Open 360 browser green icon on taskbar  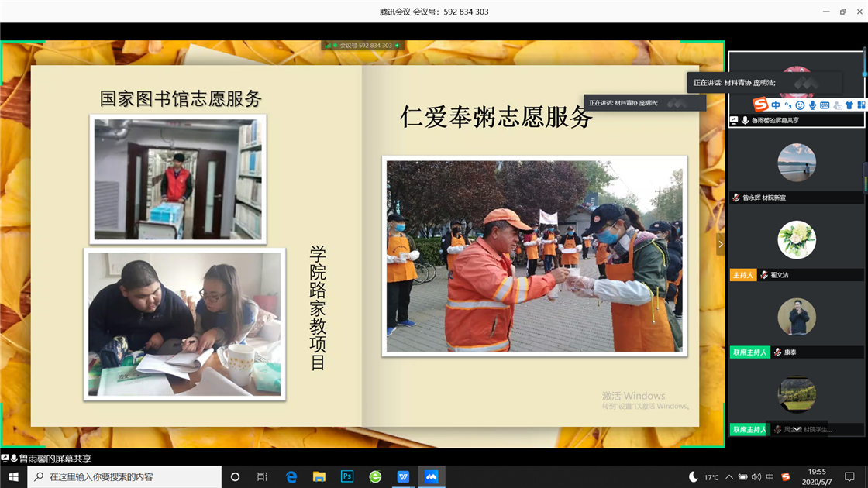pyautogui.click(x=375, y=476)
